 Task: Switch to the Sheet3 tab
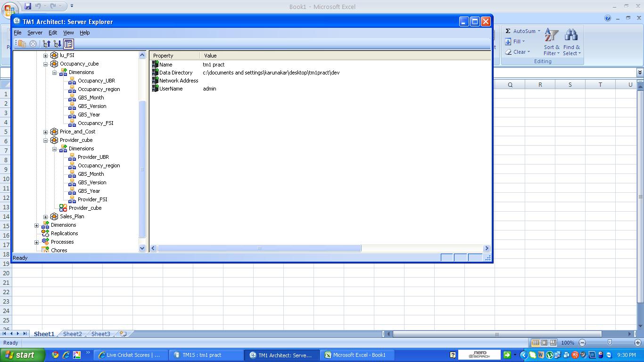[100, 334]
